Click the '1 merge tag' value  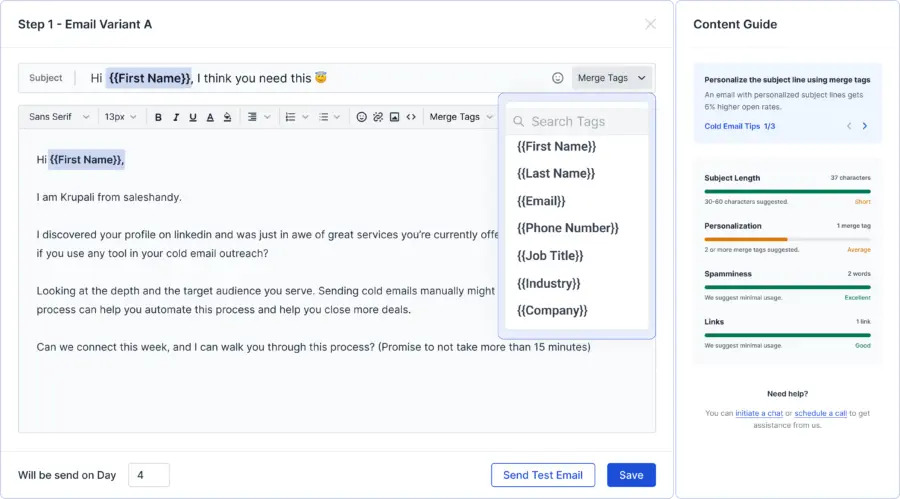click(x=854, y=226)
